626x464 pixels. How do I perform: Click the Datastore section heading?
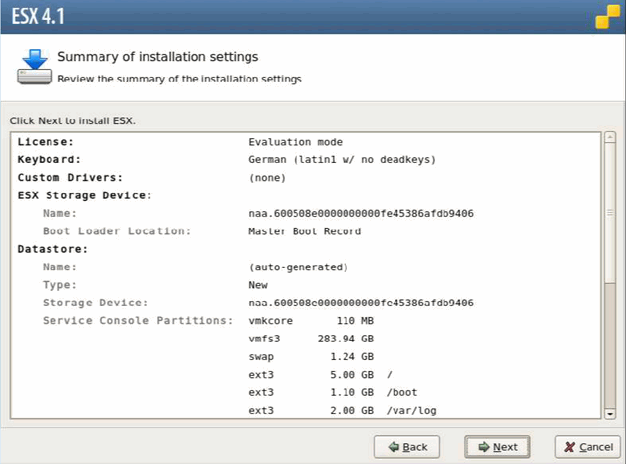tap(48, 249)
